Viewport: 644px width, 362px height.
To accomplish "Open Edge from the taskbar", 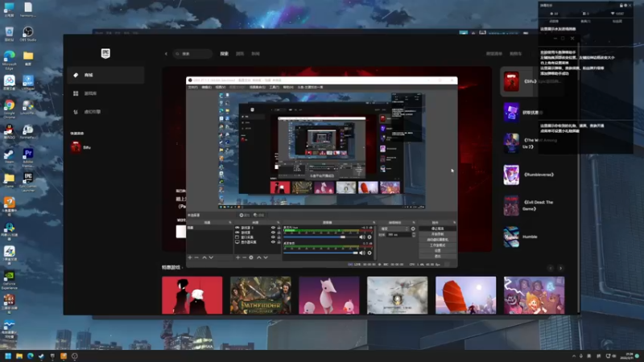I will (x=30, y=356).
